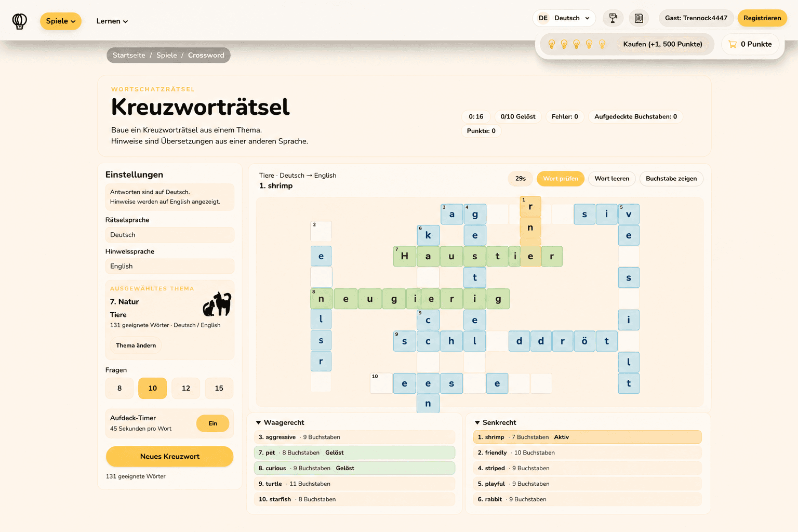798x532 pixels.
Task: Select 15 questions option
Action: [x=219, y=388]
